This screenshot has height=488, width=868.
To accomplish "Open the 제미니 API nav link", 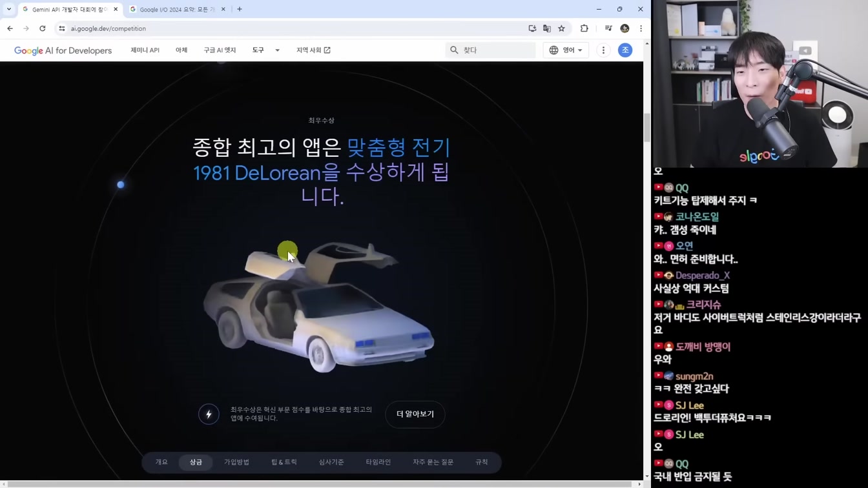I will tap(145, 50).
